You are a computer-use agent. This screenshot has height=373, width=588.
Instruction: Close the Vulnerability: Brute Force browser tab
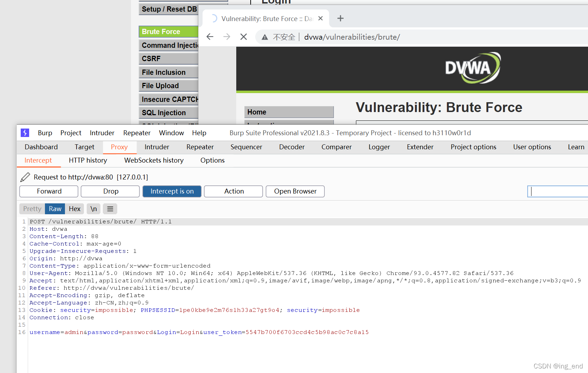coord(321,18)
